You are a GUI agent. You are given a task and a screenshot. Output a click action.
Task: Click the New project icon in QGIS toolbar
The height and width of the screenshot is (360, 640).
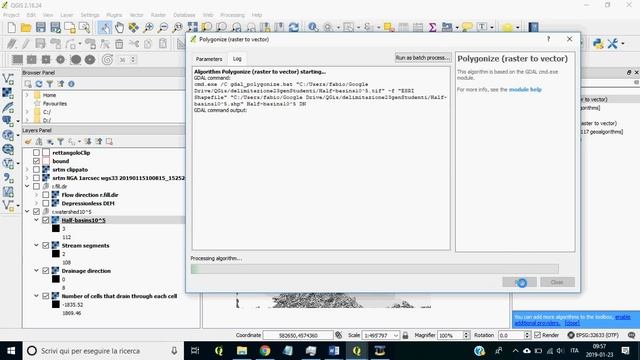[11, 27]
